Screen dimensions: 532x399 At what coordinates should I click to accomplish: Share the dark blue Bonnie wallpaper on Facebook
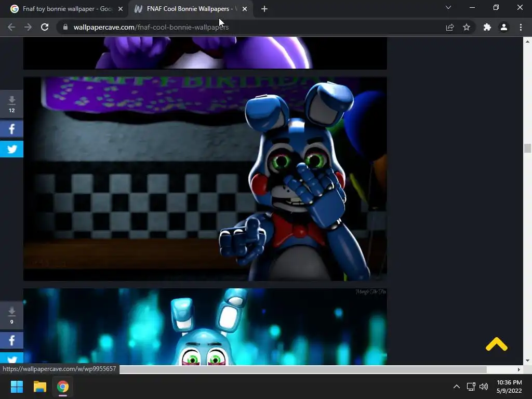click(11, 129)
